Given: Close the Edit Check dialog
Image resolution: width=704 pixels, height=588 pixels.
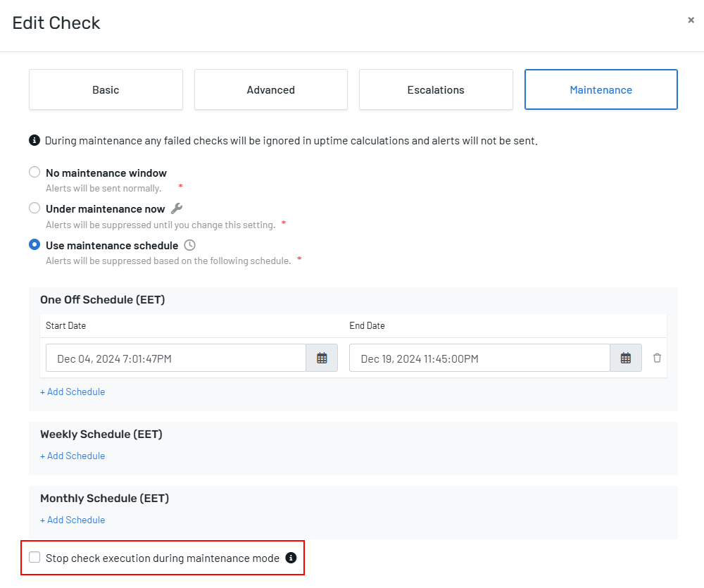Looking at the screenshot, I should (x=691, y=20).
